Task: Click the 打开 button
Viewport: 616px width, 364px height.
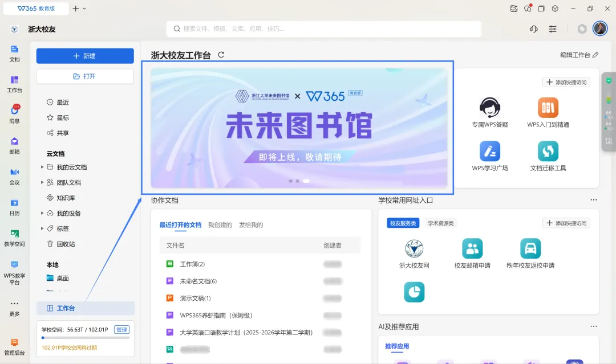Action: coord(85,76)
